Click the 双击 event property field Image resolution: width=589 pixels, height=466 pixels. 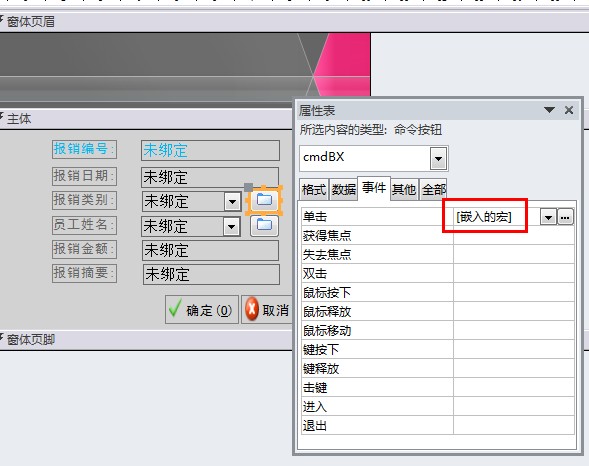tap(513, 273)
